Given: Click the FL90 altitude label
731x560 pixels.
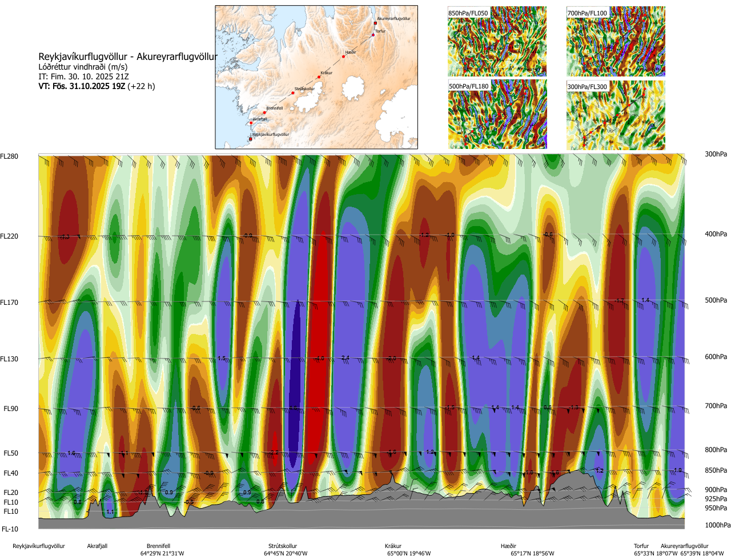Looking at the screenshot, I should point(11,409).
